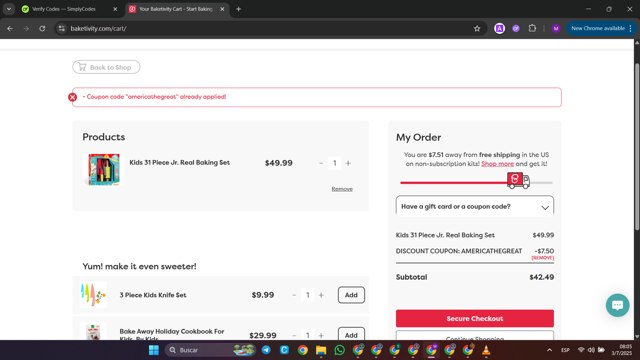The image size is (640, 360).
Task: Open a new browser tab
Action: coord(238,9)
